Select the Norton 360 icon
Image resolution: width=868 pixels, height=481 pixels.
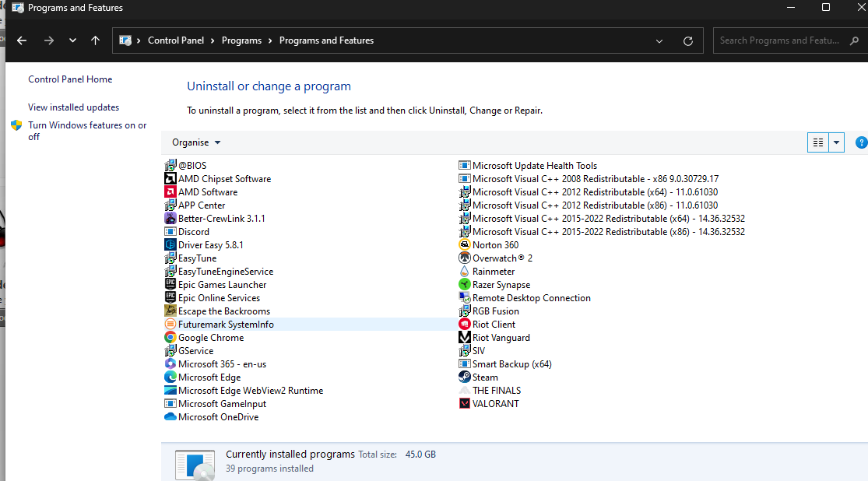465,245
